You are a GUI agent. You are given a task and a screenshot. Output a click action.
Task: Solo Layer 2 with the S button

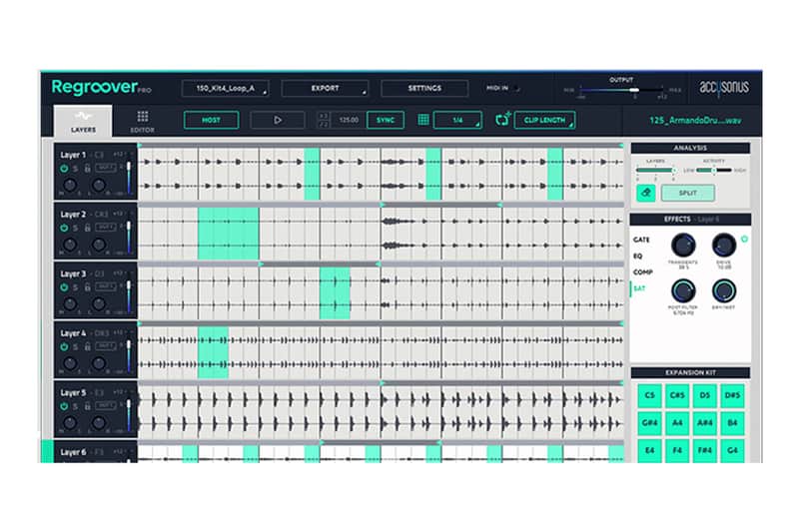pyautogui.click(x=76, y=229)
